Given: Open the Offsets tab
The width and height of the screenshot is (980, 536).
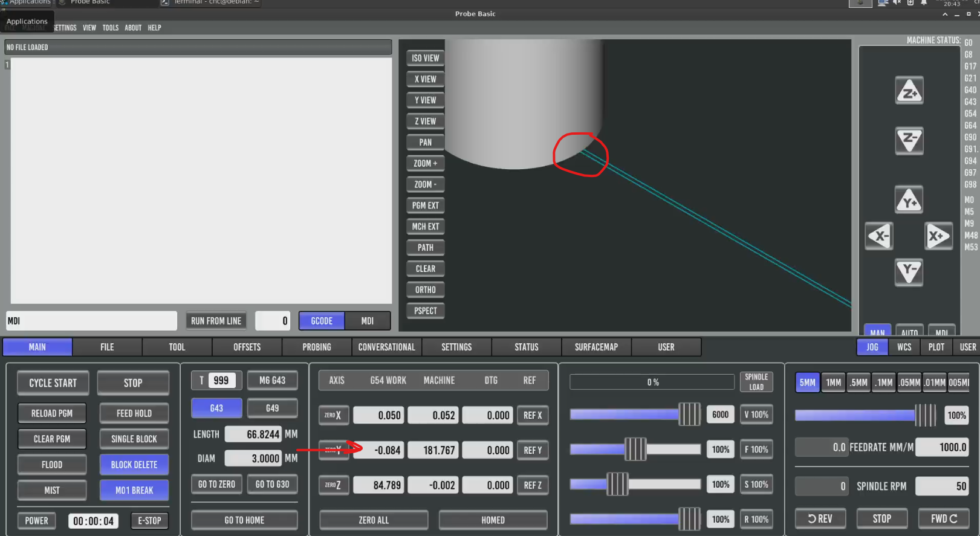Looking at the screenshot, I should (247, 347).
